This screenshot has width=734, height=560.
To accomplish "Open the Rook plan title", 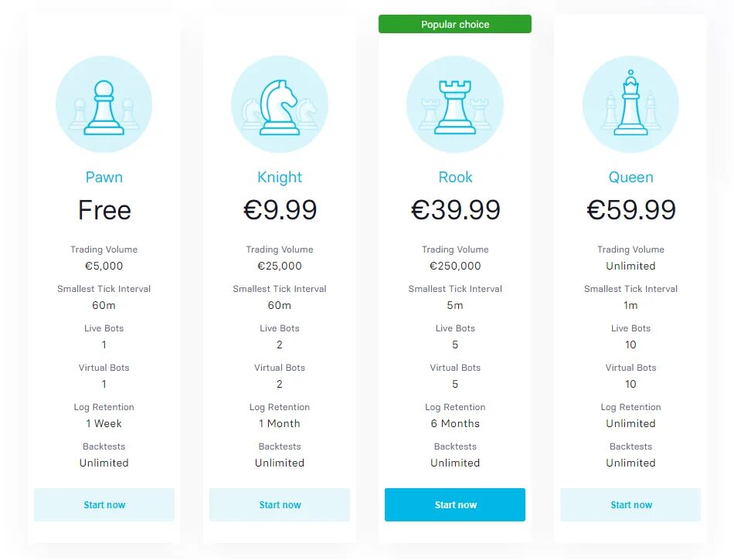I will point(455,178).
